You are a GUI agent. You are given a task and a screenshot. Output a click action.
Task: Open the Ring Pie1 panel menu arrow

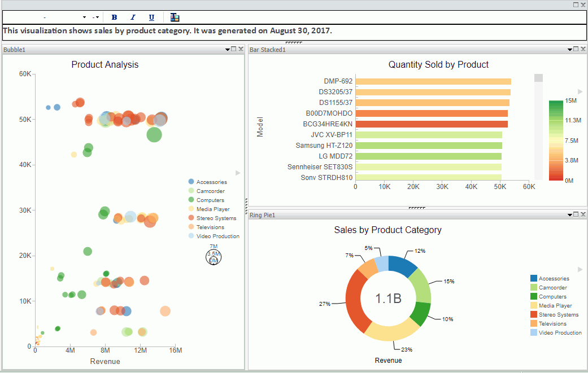569,214
